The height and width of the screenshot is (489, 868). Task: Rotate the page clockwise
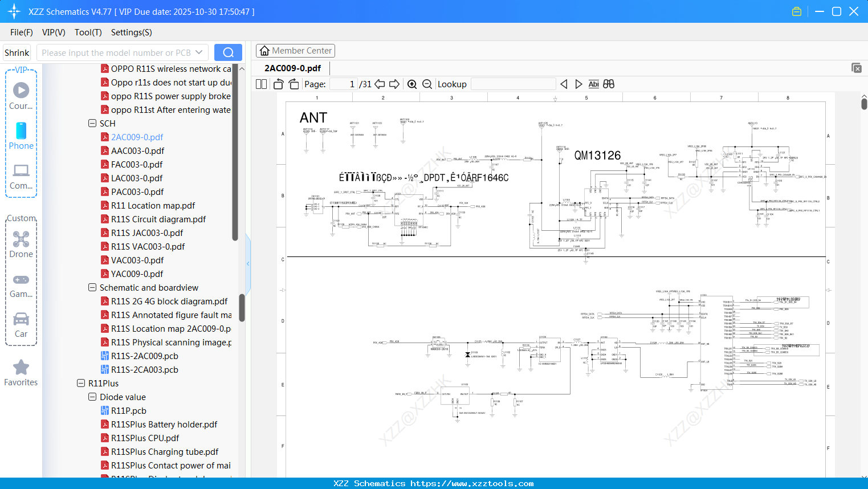coord(294,84)
